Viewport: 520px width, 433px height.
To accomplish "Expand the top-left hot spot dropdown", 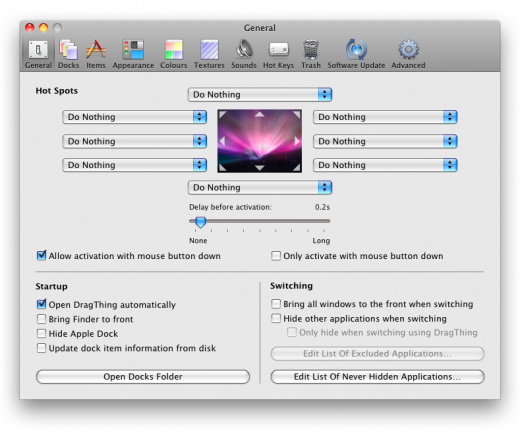I will click(135, 117).
